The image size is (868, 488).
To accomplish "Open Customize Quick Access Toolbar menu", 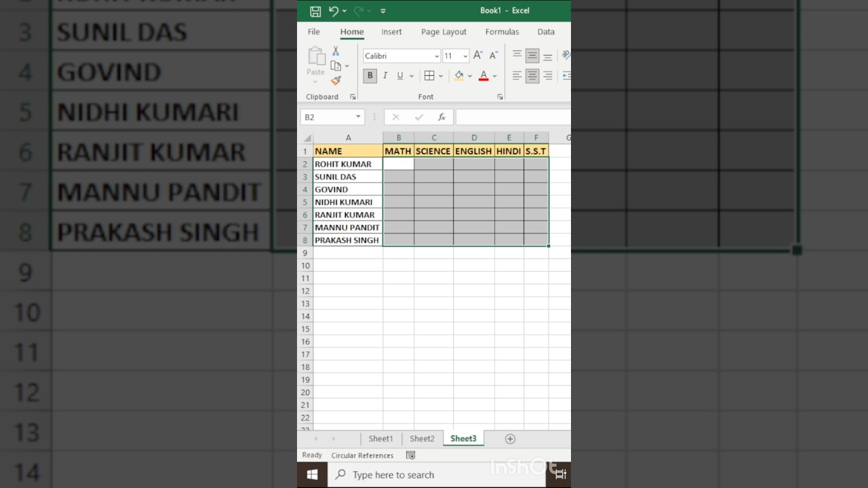I will tap(383, 11).
